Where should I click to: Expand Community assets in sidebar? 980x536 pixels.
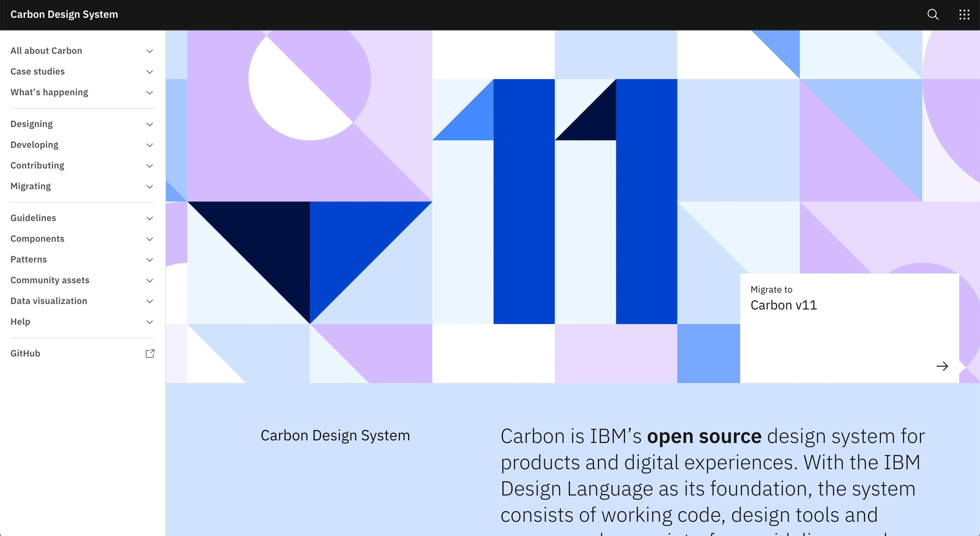(50, 280)
